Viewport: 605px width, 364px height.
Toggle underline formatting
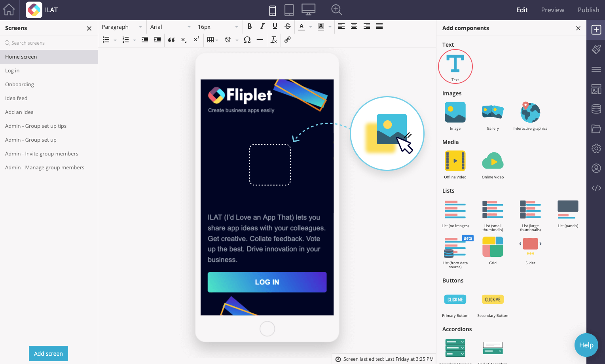click(275, 27)
